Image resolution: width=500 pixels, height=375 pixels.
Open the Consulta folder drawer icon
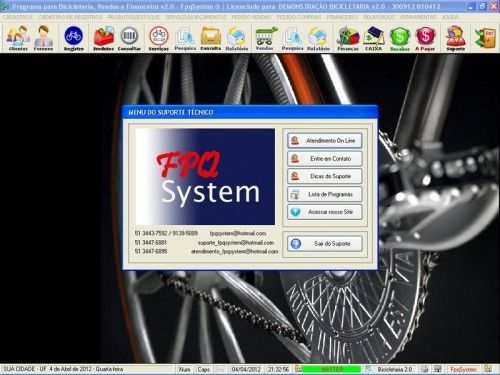(x=211, y=38)
